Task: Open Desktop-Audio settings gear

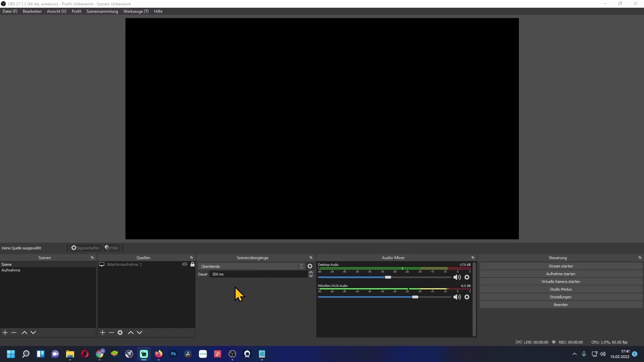Action: (x=467, y=277)
